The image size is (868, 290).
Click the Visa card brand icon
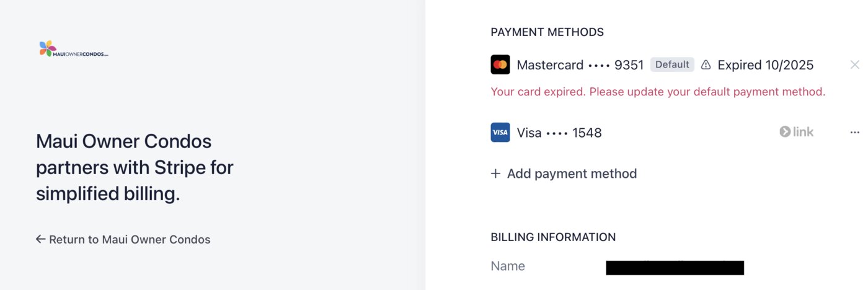(x=500, y=133)
